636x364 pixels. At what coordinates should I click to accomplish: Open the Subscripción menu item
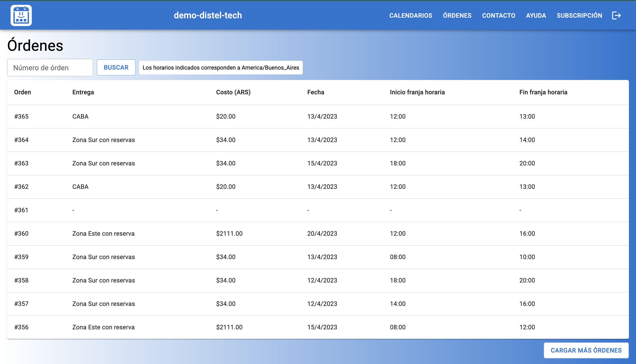click(579, 15)
